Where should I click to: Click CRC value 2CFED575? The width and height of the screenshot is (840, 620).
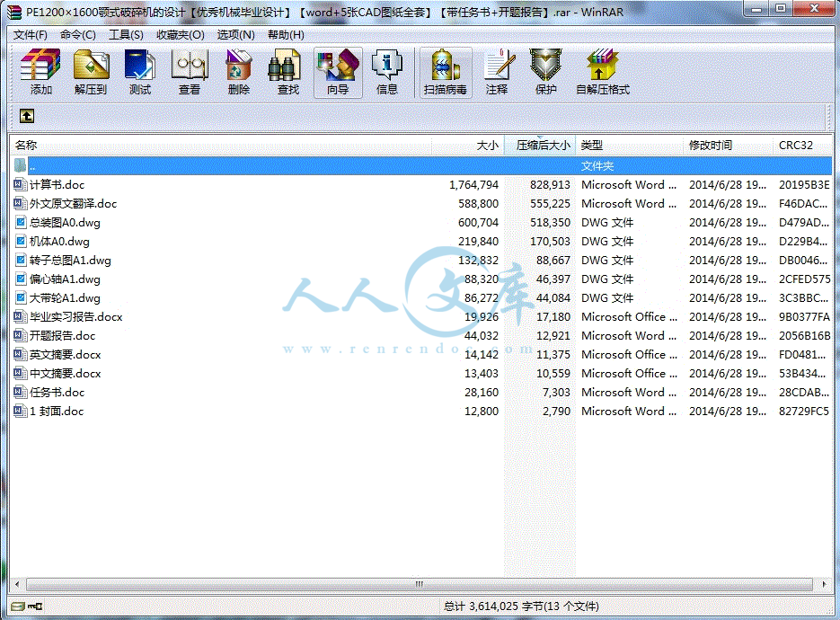[x=804, y=279]
